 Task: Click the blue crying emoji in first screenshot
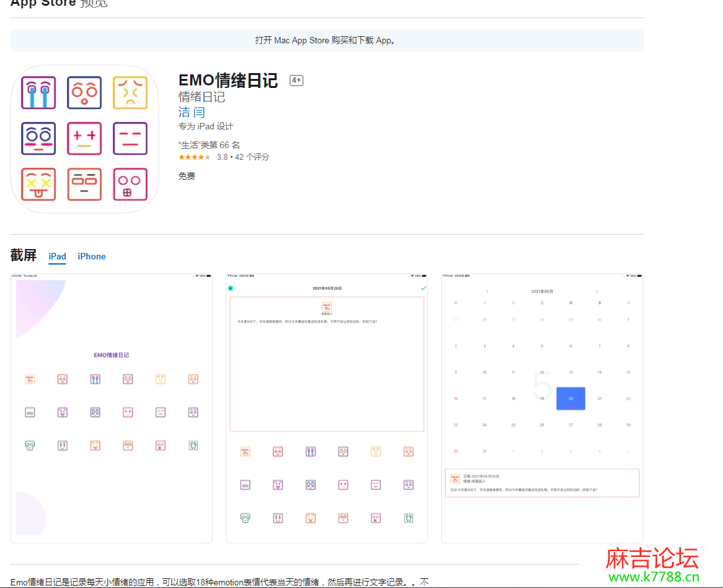[x=96, y=380]
